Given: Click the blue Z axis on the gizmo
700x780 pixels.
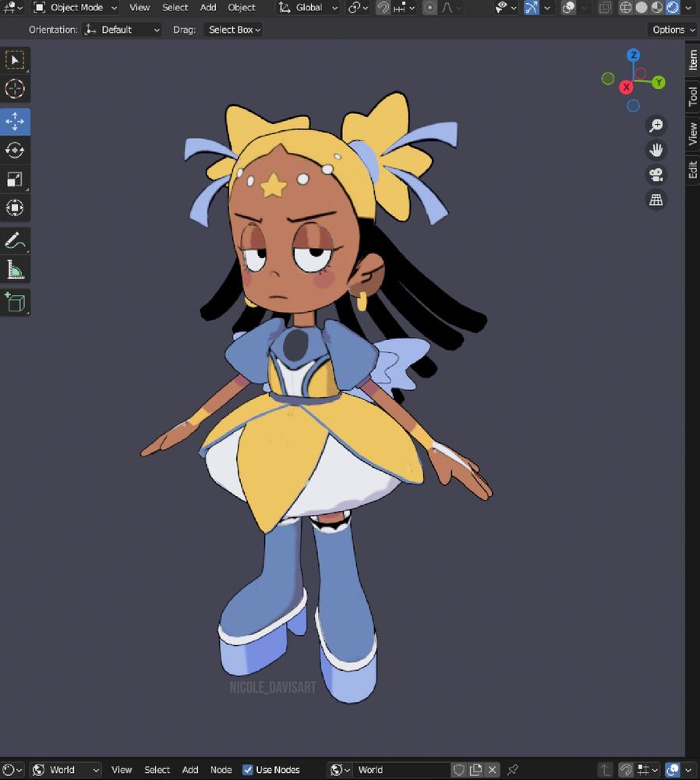Looking at the screenshot, I should 633,55.
